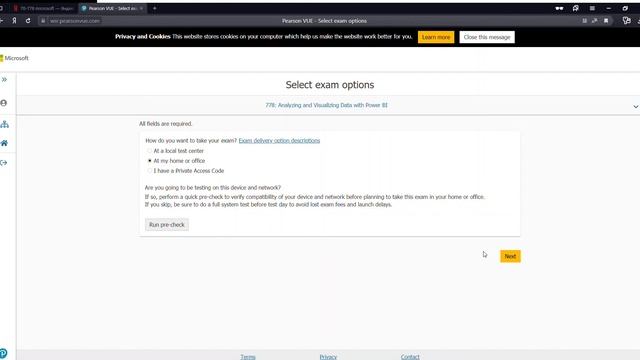The width and height of the screenshot is (640, 360).
Task: Click the profile icon beside the incognito glasses
Action: pos(576,8)
